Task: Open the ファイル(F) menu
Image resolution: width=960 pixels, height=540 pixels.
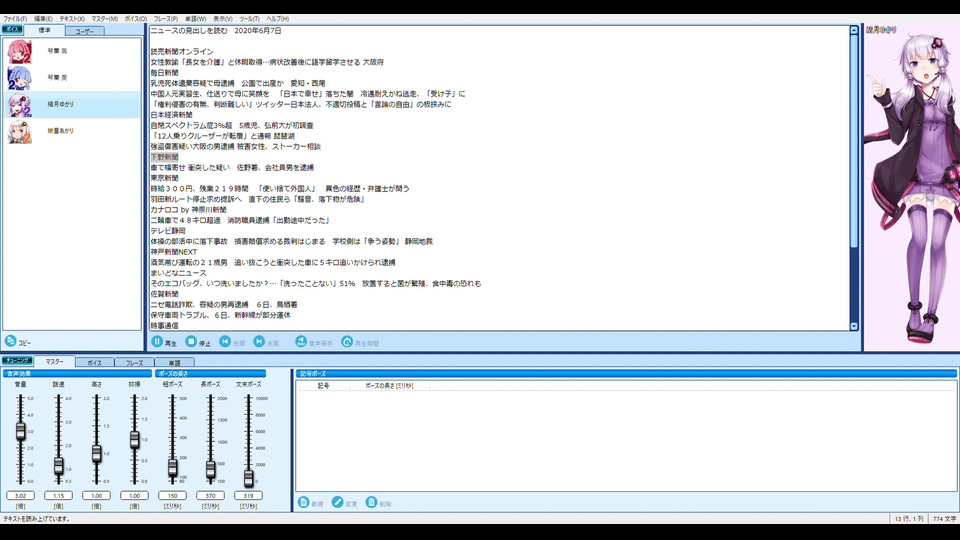Action: 15,19
